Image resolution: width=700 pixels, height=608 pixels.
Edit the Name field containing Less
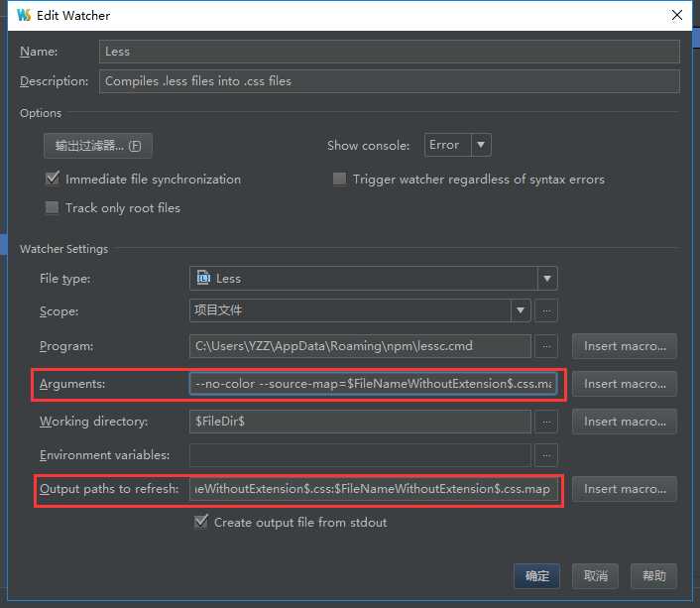point(390,52)
